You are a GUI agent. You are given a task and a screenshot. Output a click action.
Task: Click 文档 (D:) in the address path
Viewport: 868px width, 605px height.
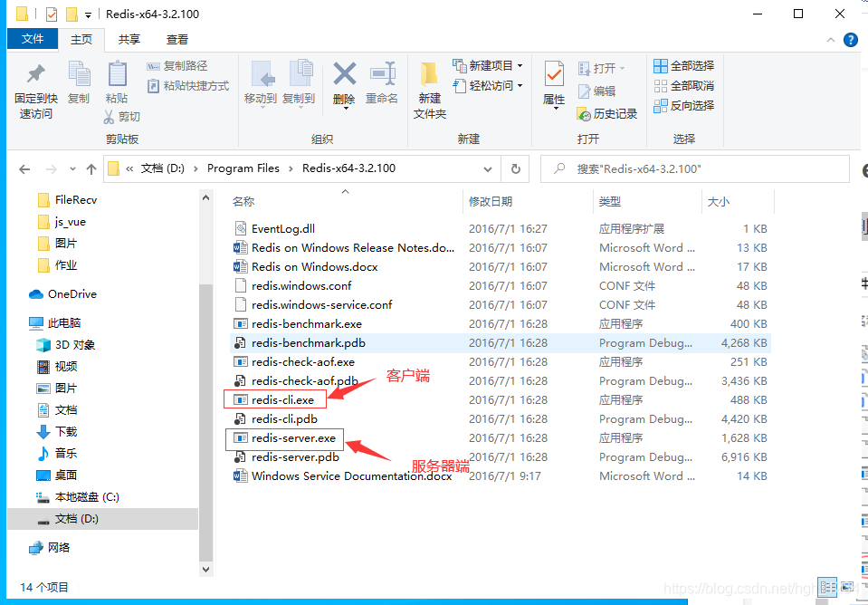click(162, 168)
